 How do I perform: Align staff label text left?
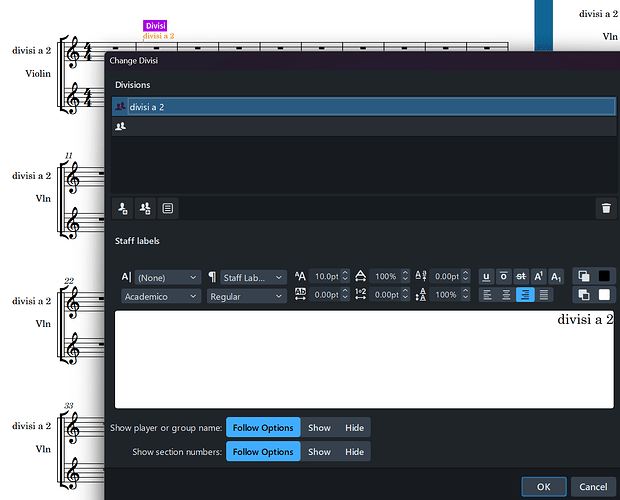488,295
